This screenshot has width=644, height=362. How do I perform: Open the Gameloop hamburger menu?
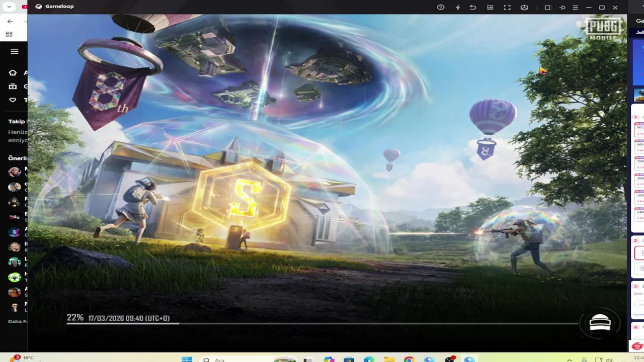point(576,8)
